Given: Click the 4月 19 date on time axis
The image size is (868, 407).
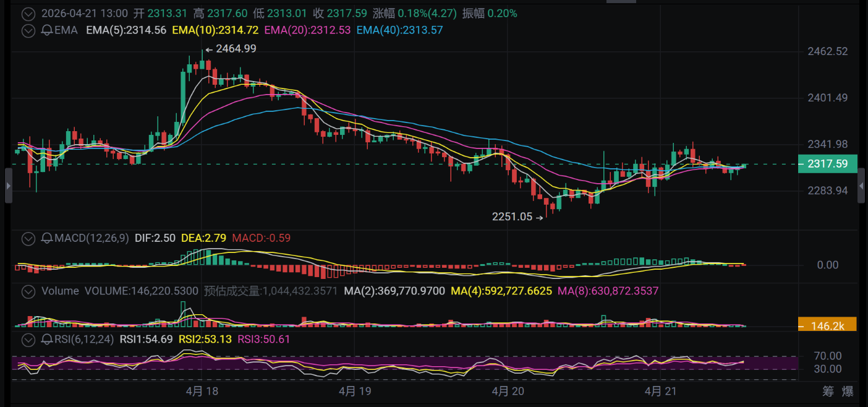Looking at the screenshot, I should pos(355,391).
